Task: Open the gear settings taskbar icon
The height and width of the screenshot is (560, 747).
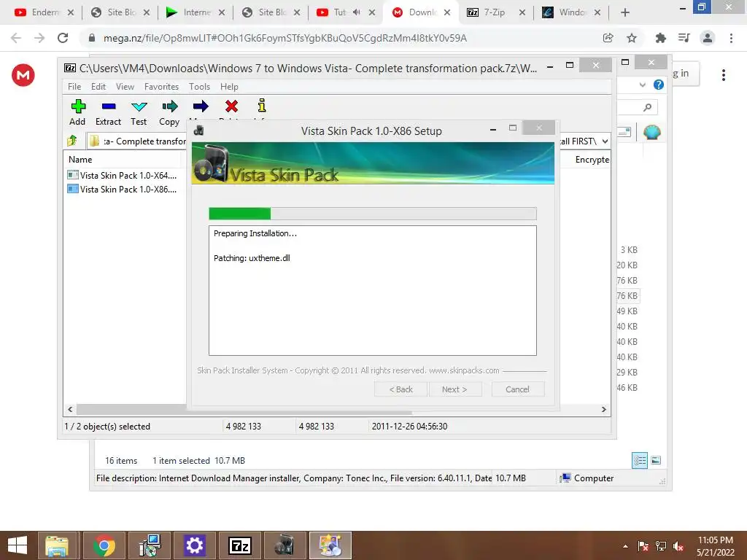Action: click(x=194, y=545)
